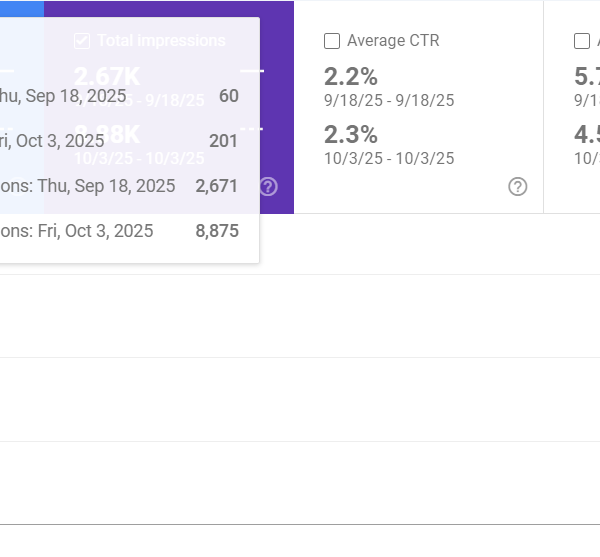The width and height of the screenshot is (600, 557).
Task: Click tooltip row showing value 60
Action: pyautogui.click(x=120, y=96)
